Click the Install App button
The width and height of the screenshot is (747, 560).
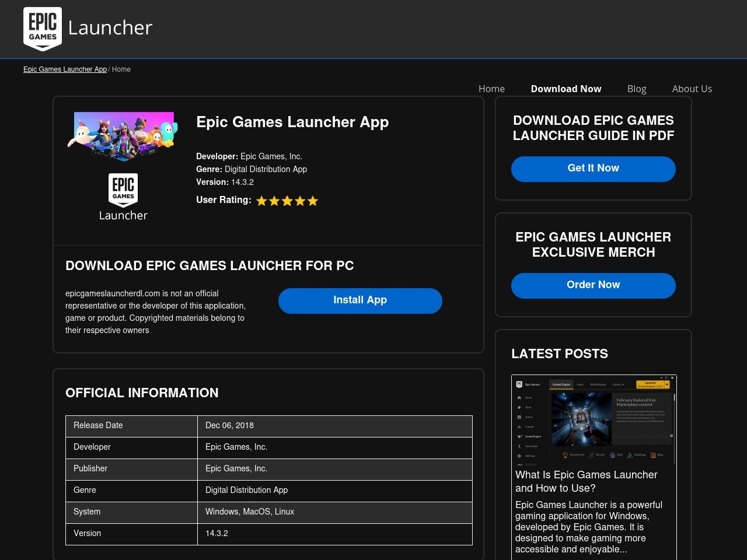pos(360,301)
